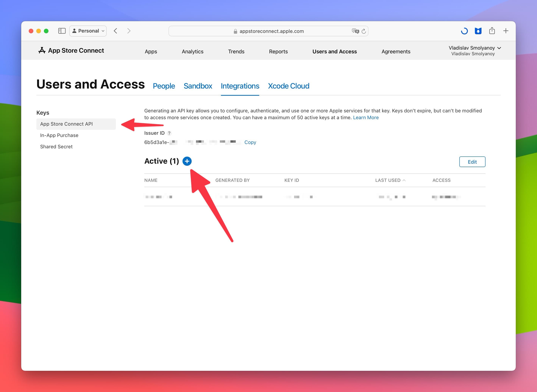This screenshot has height=392, width=537.
Task: Click the appstoreconnect.apple.com address bar
Action: click(x=268, y=31)
